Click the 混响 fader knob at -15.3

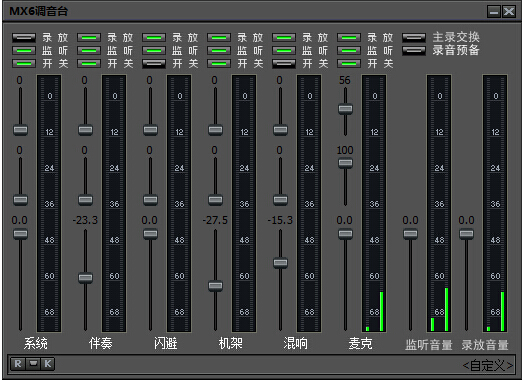point(281,263)
